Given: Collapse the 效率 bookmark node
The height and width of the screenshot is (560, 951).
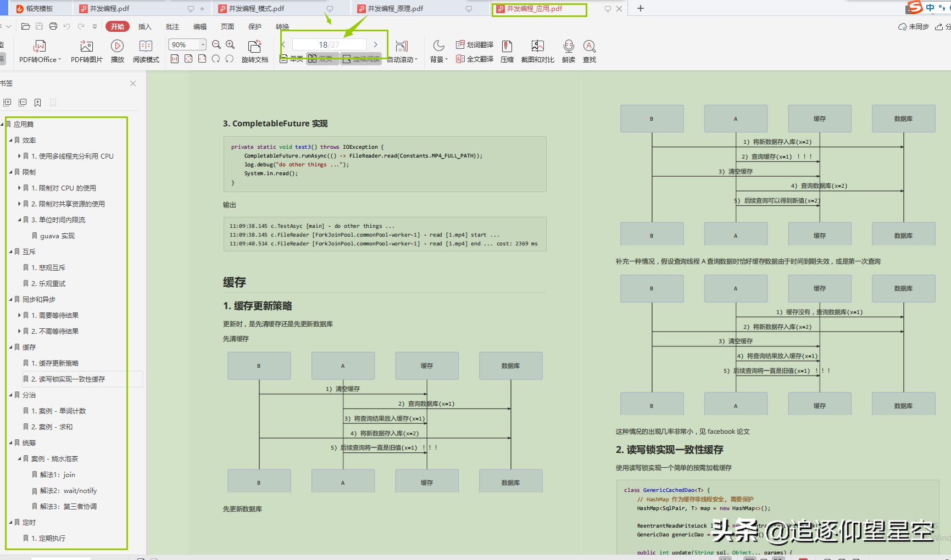Looking at the screenshot, I should pos(10,141).
